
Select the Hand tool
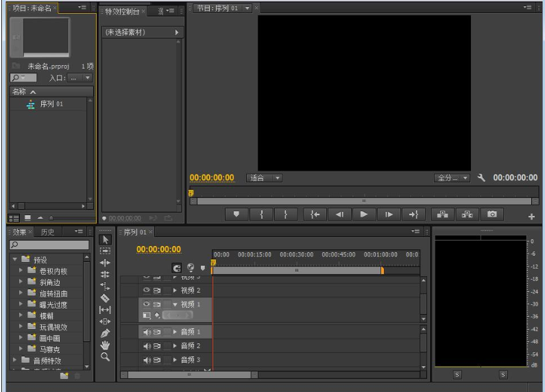[106, 345]
